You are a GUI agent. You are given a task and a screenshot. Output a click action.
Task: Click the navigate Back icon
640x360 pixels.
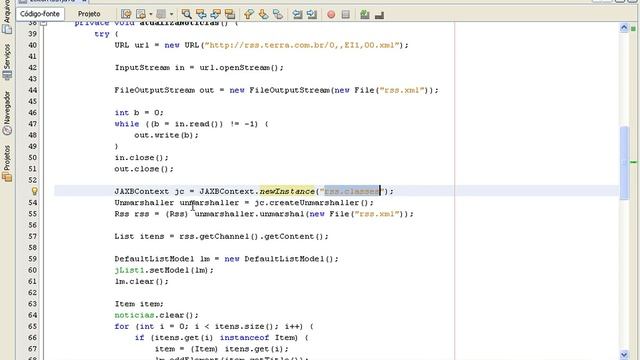(141, 14)
